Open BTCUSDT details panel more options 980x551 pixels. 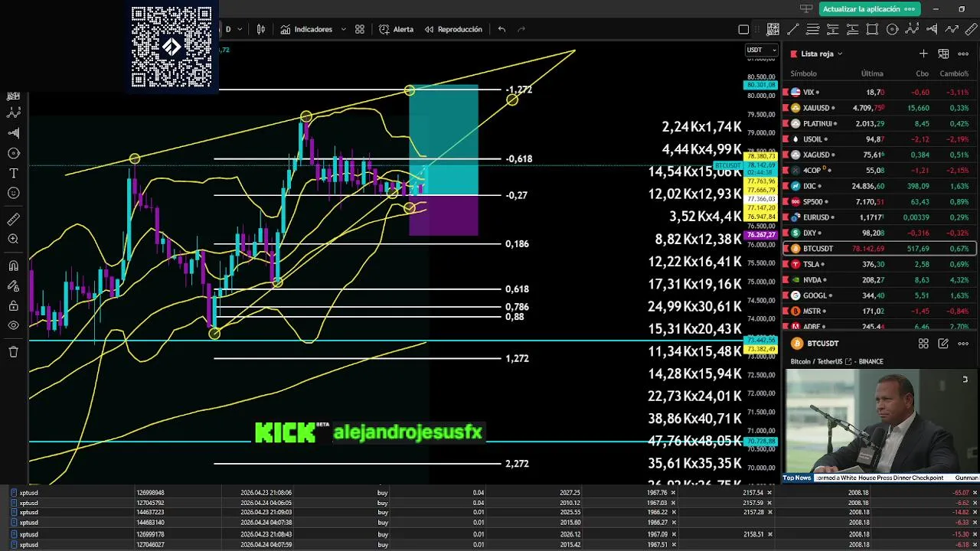[963, 344]
